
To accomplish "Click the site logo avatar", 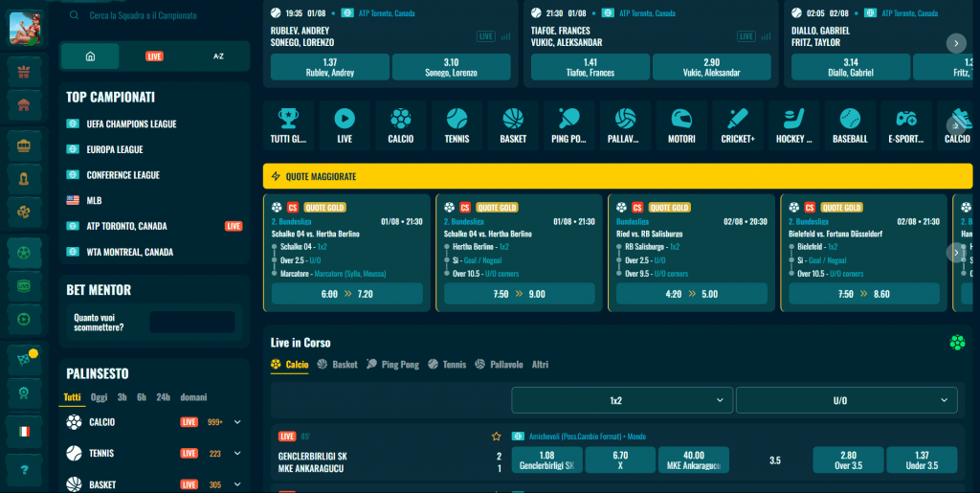I will point(26,28).
